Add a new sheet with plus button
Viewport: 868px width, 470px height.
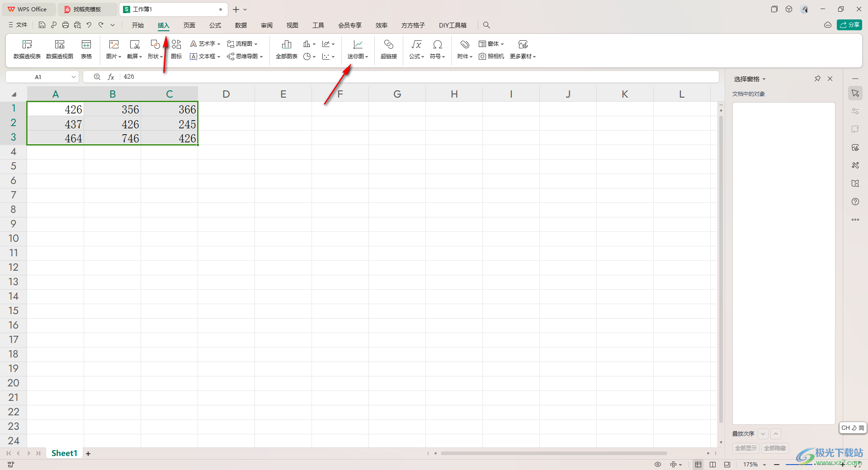coord(88,453)
